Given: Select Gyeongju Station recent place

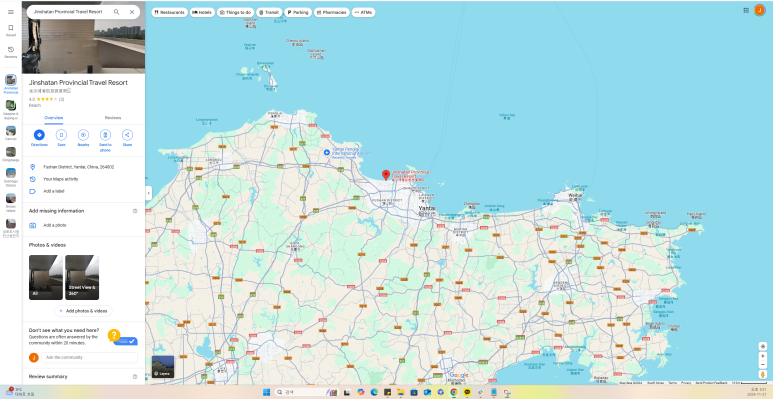Looking at the screenshot, I should 11,178.
